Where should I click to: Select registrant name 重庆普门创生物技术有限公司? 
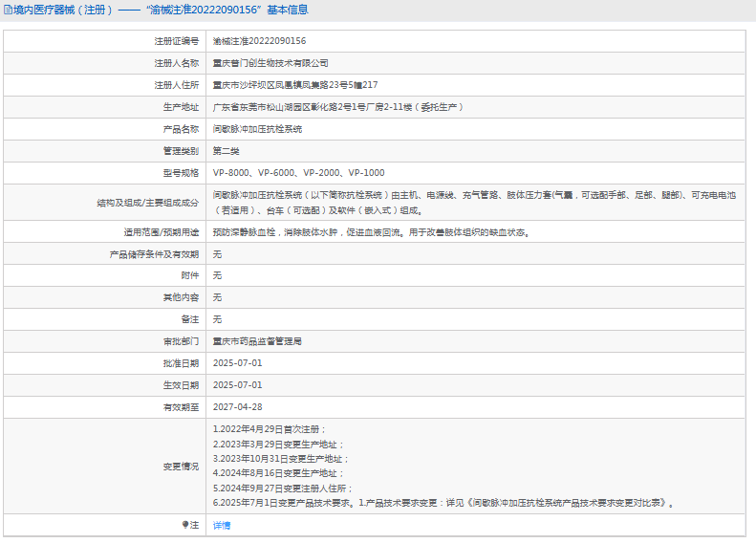click(270, 63)
